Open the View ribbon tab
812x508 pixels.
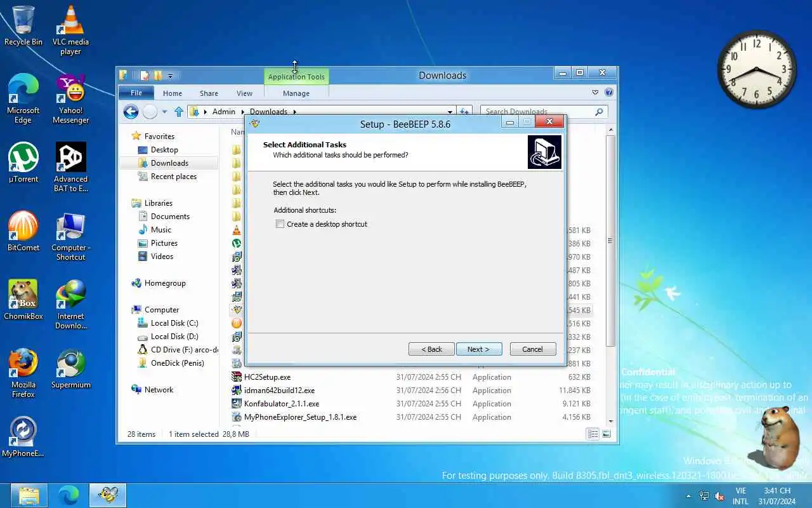pos(244,93)
